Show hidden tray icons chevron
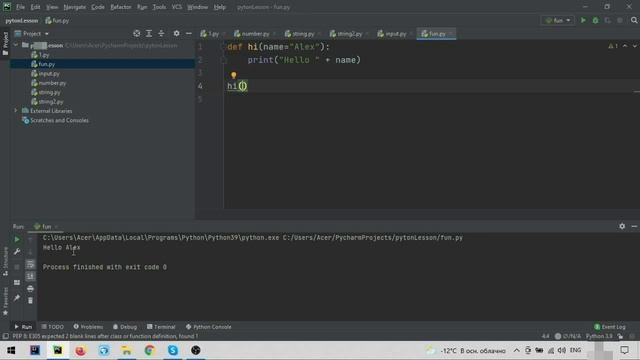Viewport: 640px width, 360px height. coord(516,350)
